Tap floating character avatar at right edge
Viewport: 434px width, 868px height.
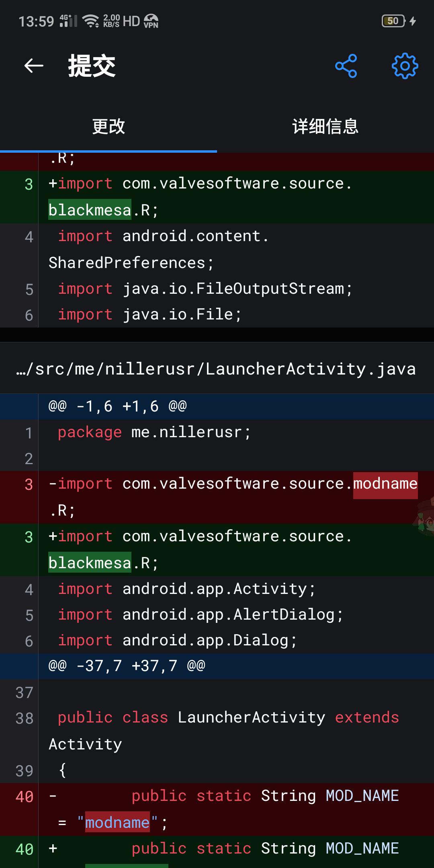[x=424, y=516]
